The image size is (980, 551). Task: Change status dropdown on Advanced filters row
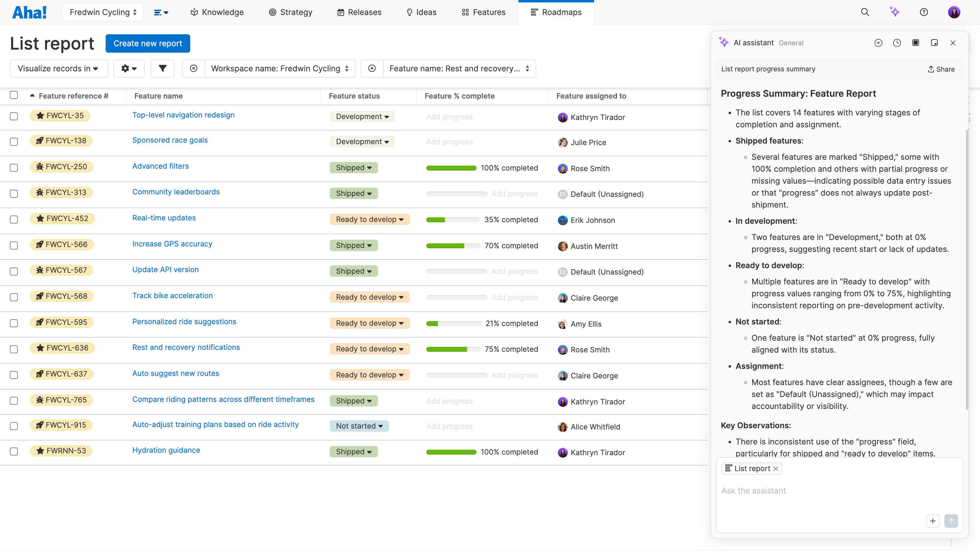coord(353,167)
